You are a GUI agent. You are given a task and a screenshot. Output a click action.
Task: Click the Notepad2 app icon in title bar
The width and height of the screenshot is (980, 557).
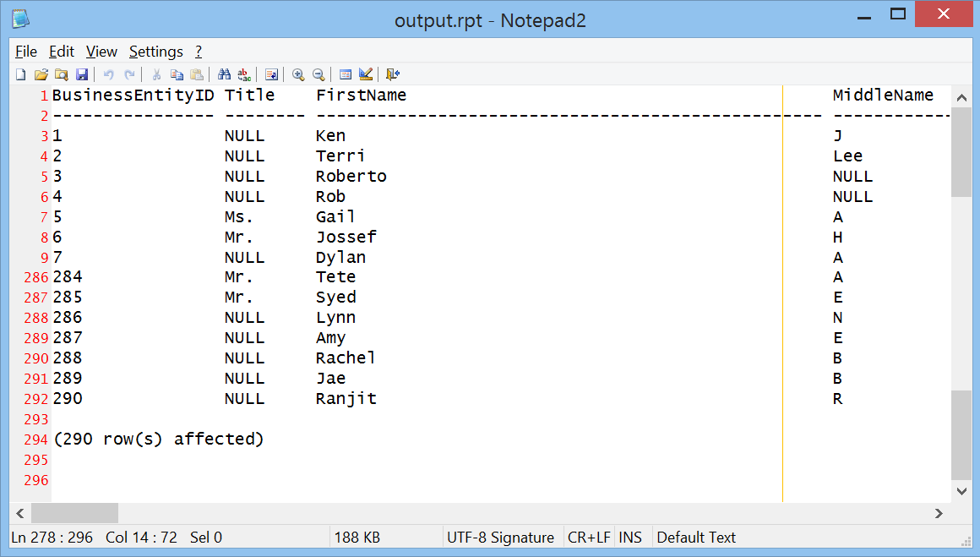pyautogui.click(x=20, y=19)
